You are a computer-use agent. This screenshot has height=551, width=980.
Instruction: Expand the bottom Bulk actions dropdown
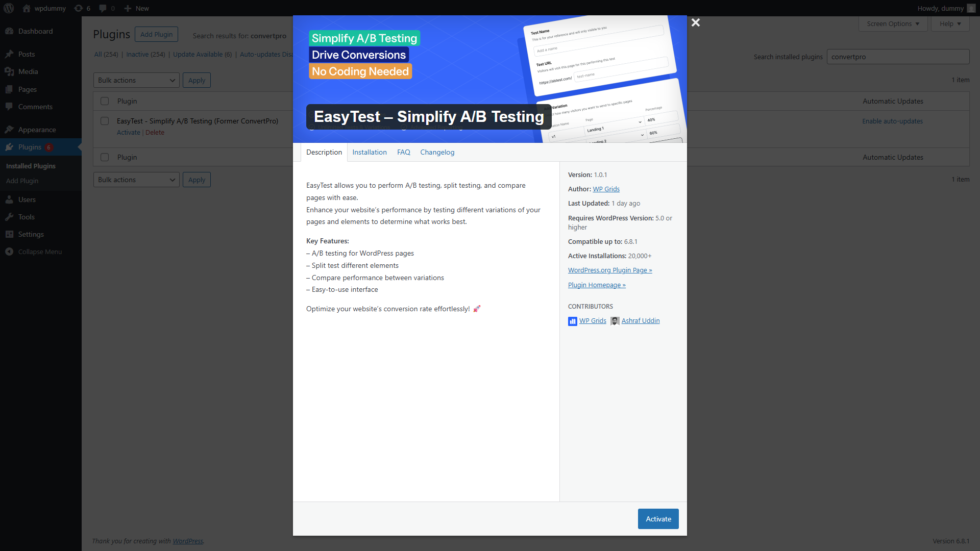[136, 180]
